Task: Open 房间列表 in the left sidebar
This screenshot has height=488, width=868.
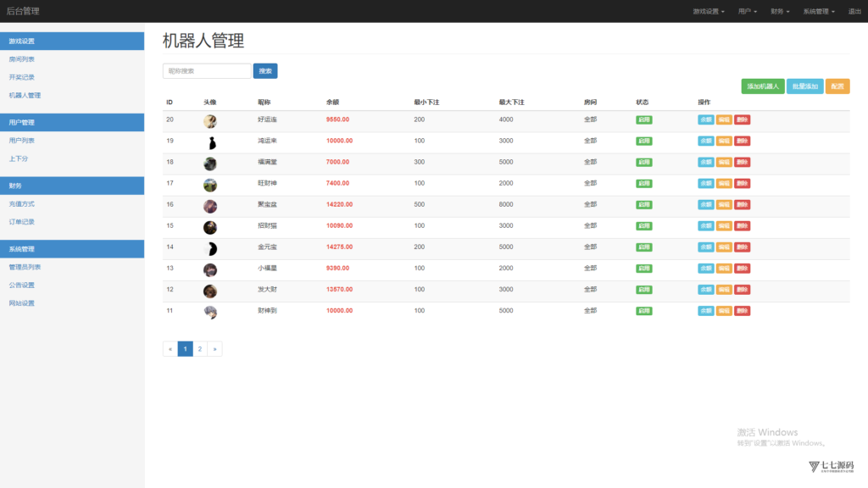Action: (22, 59)
